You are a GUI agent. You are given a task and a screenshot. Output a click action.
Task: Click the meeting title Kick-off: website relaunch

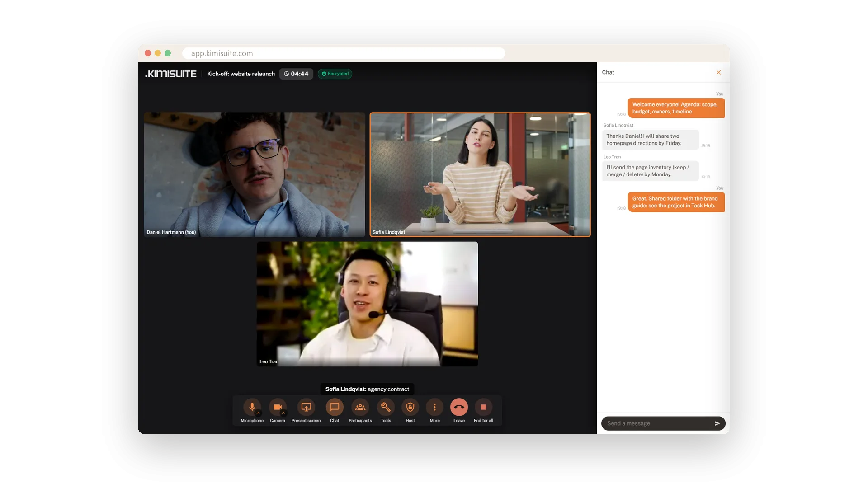[x=241, y=74]
